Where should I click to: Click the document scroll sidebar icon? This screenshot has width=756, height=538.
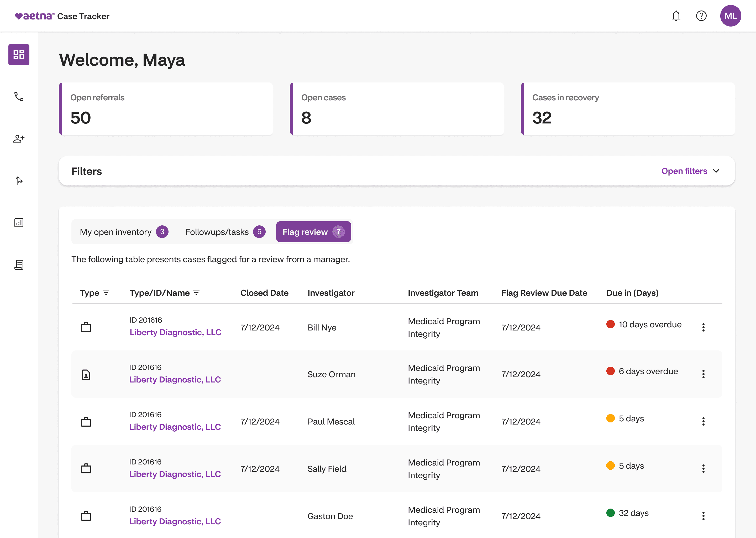pos(19,265)
